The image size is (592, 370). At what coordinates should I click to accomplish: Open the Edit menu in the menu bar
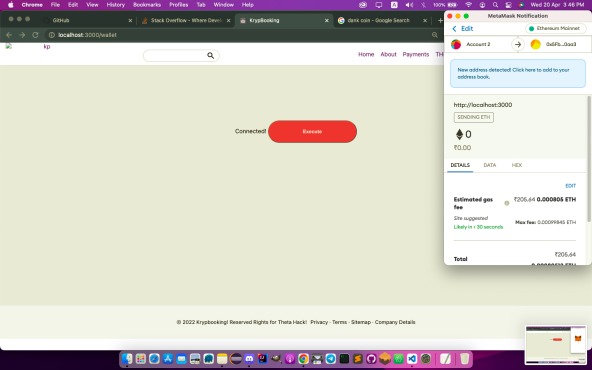coord(73,5)
